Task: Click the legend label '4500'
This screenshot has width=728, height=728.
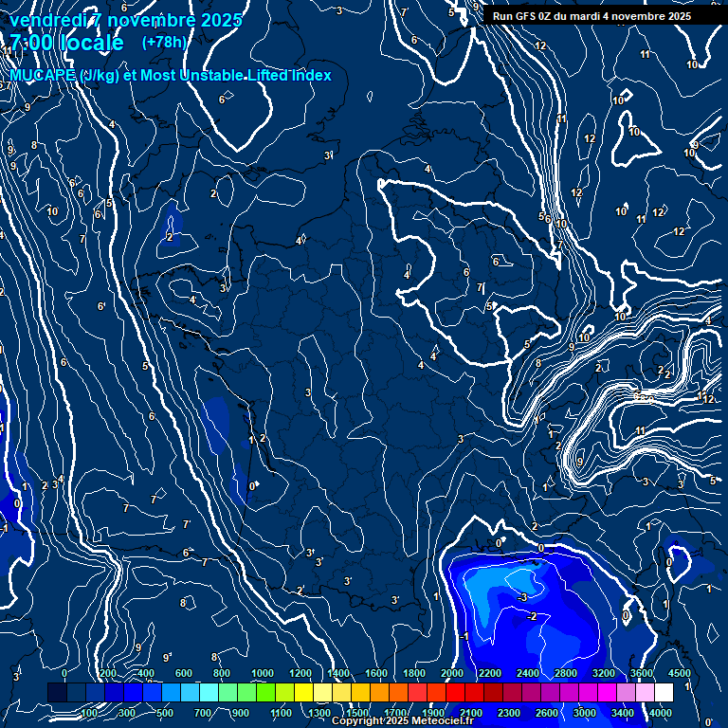Action: (680, 673)
